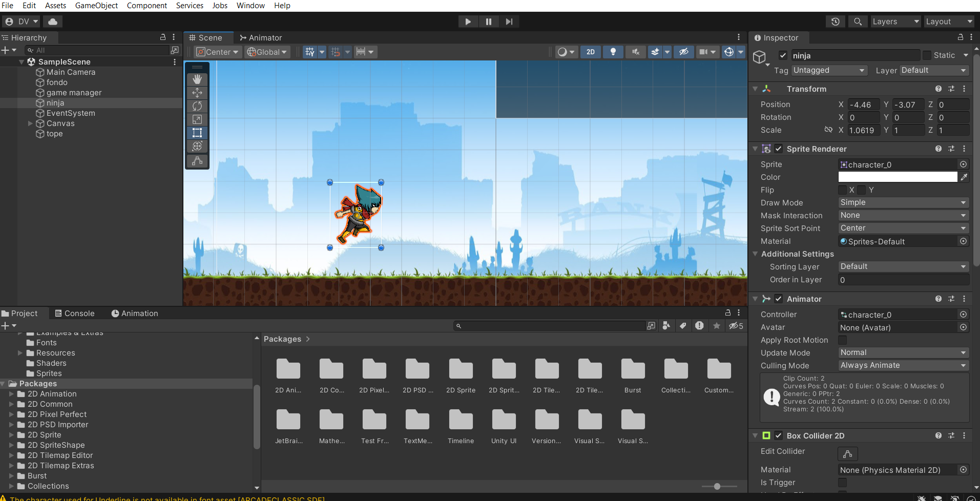
Task: Disable Box Collider 2D checkbox
Action: click(x=779, y=435)
